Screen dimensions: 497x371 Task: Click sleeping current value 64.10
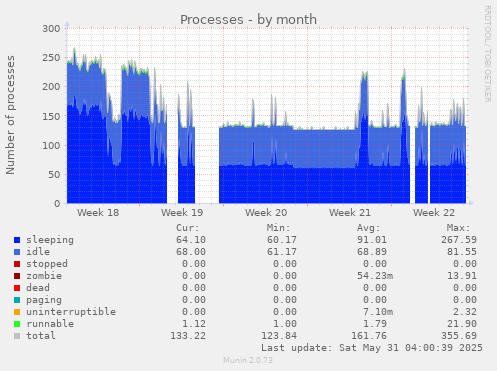[x=191, y=240]
